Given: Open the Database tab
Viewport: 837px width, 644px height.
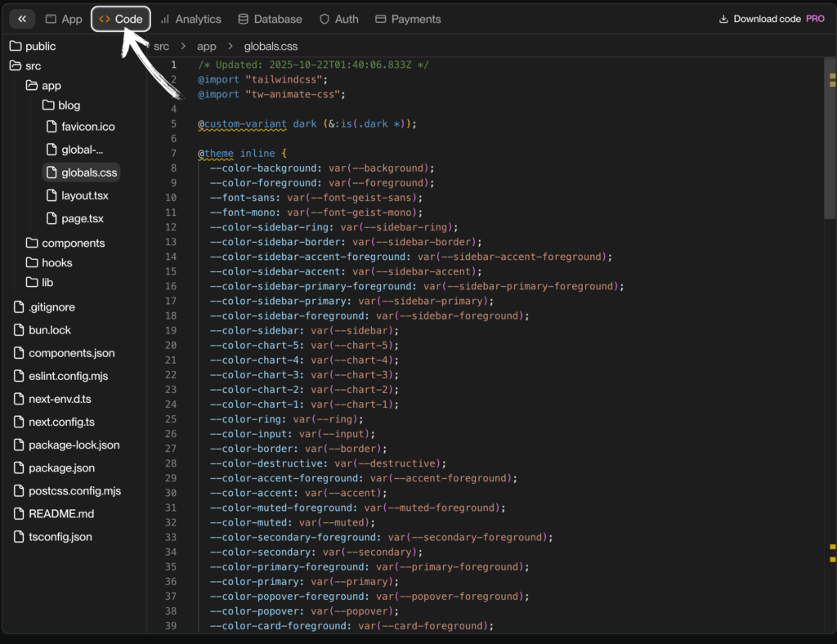Looking at the screenshot, I should click(x=270, y=19).
